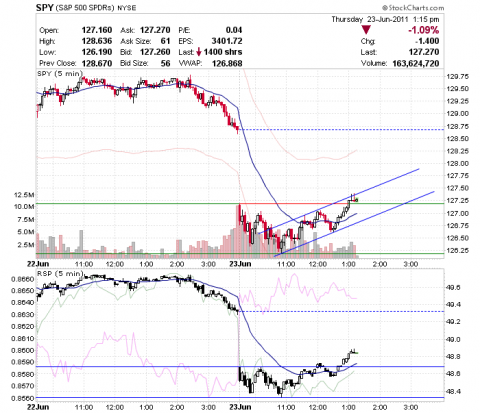Click the VWAP value 126.868
Screen dimensions: 480x413
(227, 63)
